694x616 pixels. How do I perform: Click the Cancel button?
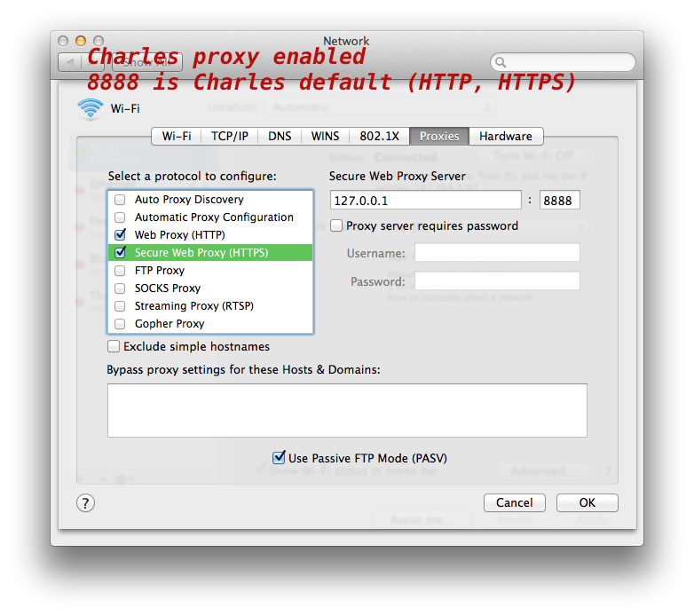(515, 502)
